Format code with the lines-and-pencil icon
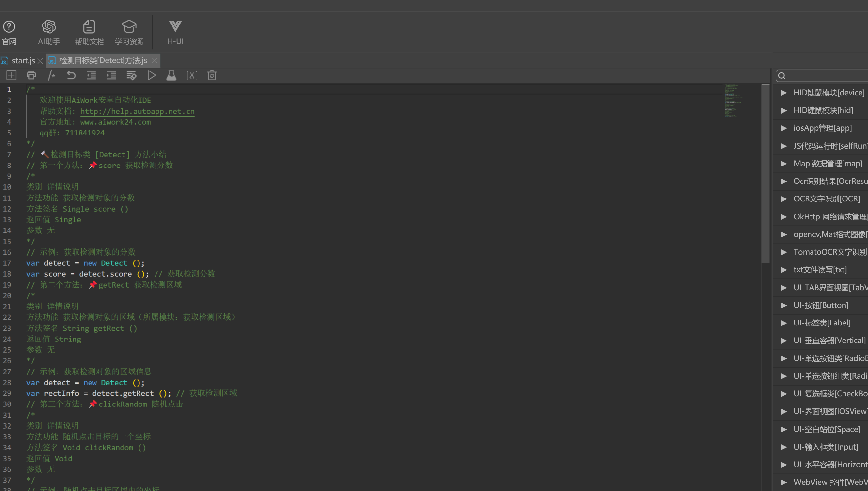Screen dimensions: 868x491 131,75
